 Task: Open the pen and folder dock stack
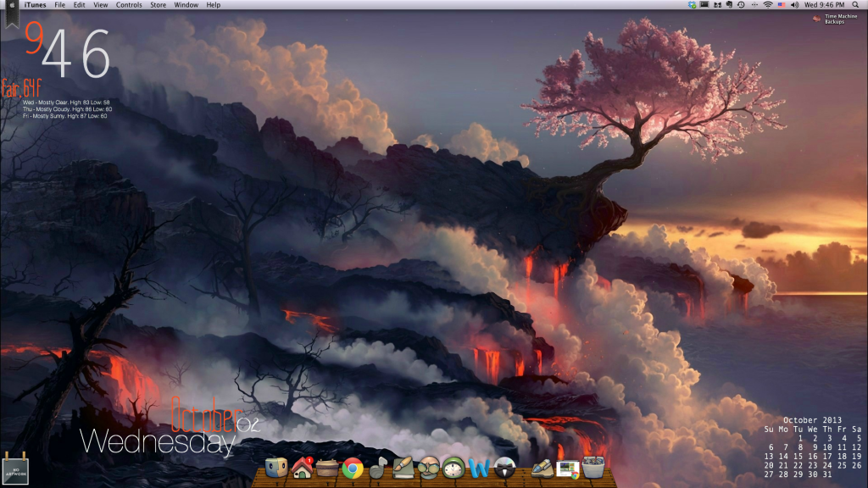[x=542, y=469]
